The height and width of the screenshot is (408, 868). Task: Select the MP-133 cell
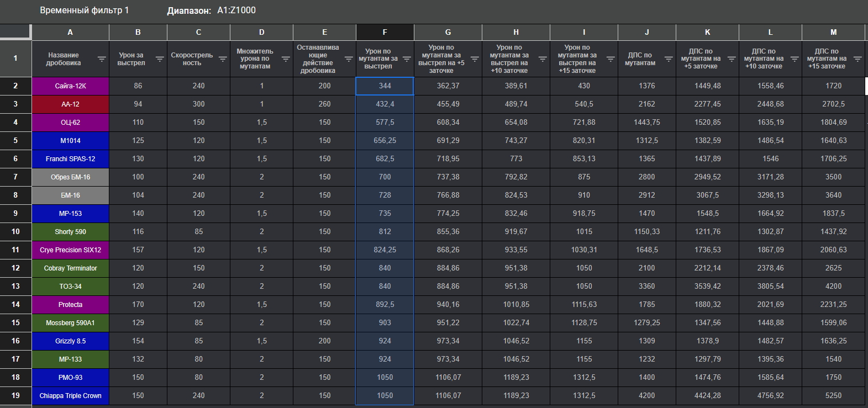(70, 359)
